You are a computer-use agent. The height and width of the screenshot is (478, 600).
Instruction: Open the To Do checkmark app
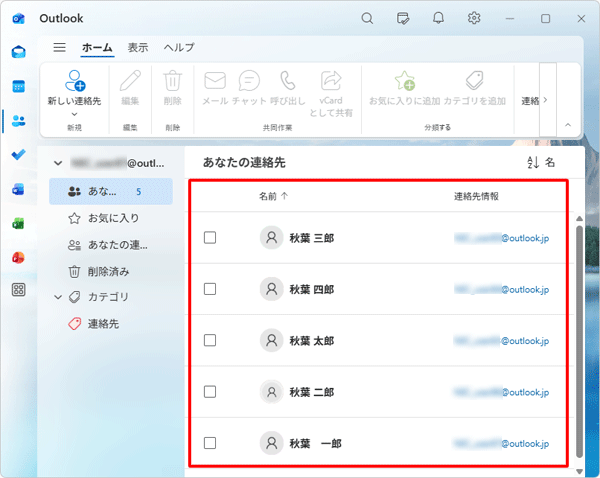point(18,155)
